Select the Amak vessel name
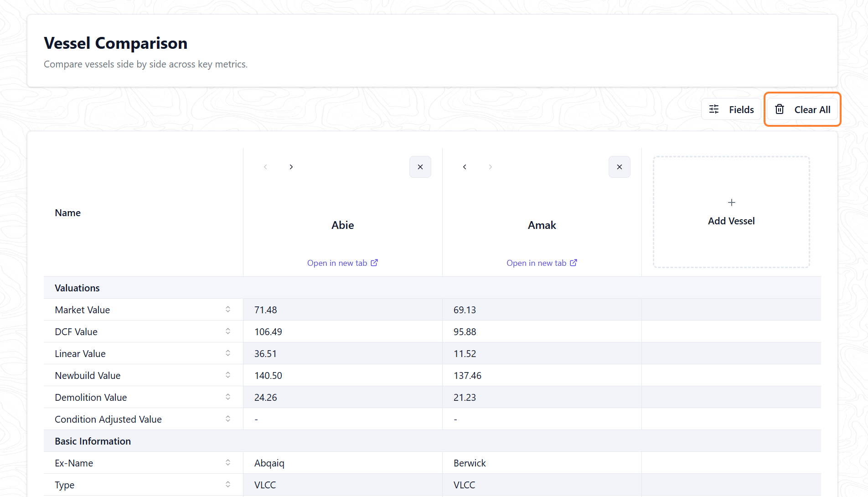Screen dimensions: 868x497 coord(542,225)
